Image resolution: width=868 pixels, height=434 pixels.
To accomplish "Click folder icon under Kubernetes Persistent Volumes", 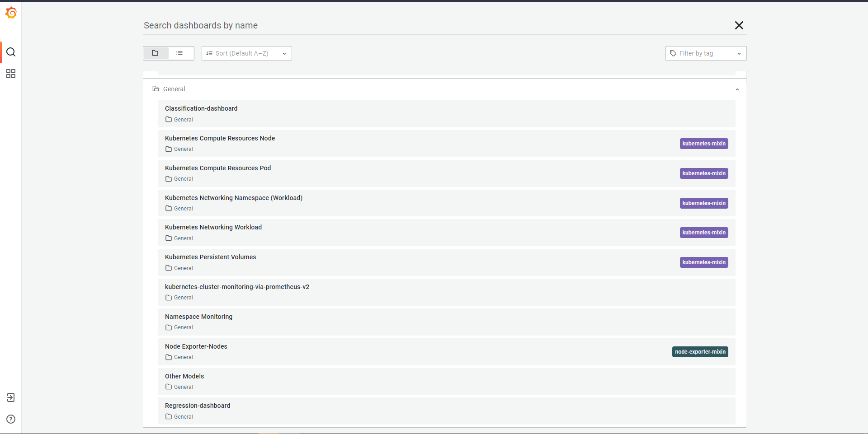I will pyautogui.click(x=169, y=268).
